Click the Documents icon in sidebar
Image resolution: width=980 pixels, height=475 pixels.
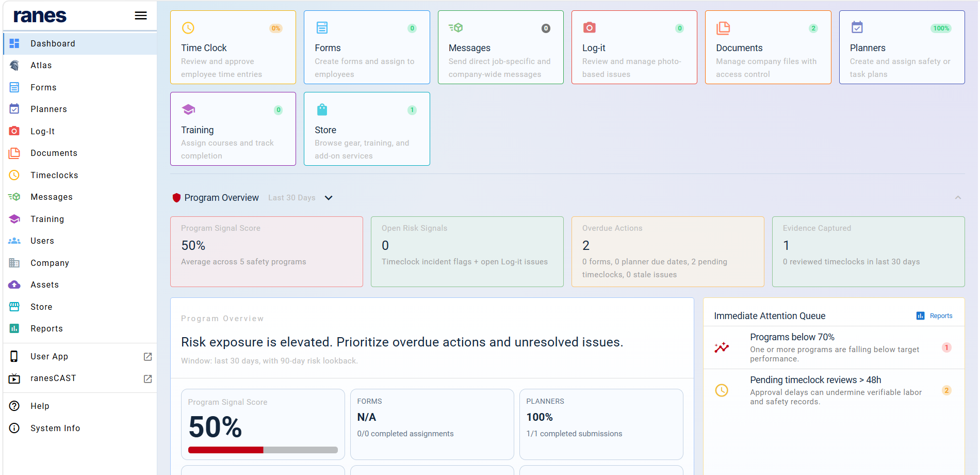click(x=14, y=153)
